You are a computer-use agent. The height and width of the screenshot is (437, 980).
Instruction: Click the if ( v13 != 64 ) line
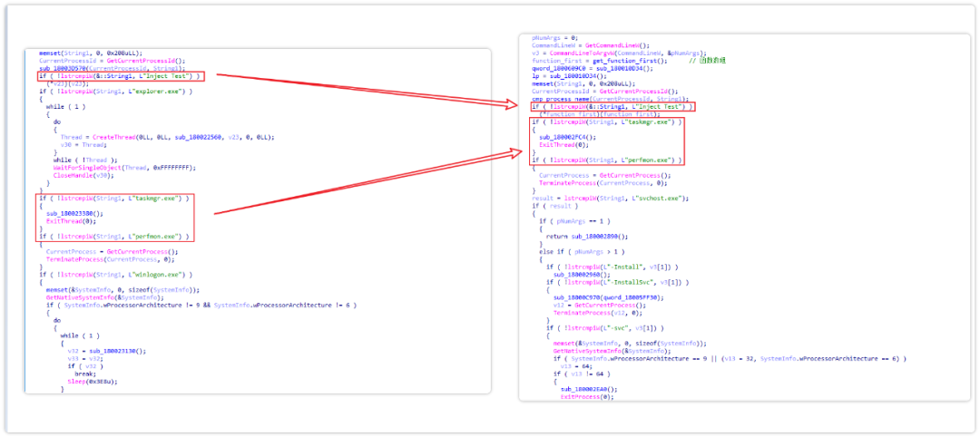click(x=583, y=374)
